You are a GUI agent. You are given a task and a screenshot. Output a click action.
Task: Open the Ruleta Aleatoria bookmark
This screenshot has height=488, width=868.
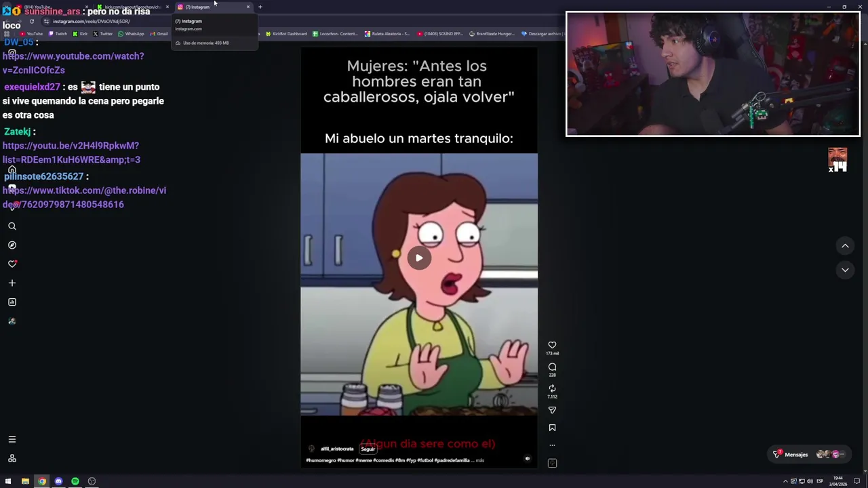tap(387, 33)
